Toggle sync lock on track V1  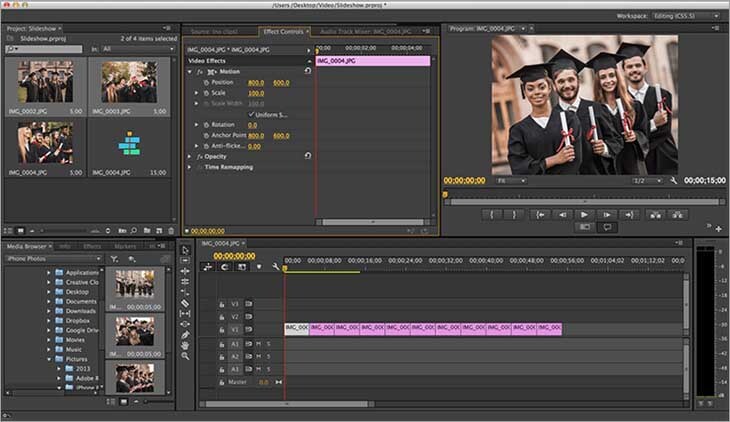coord(249,329)
